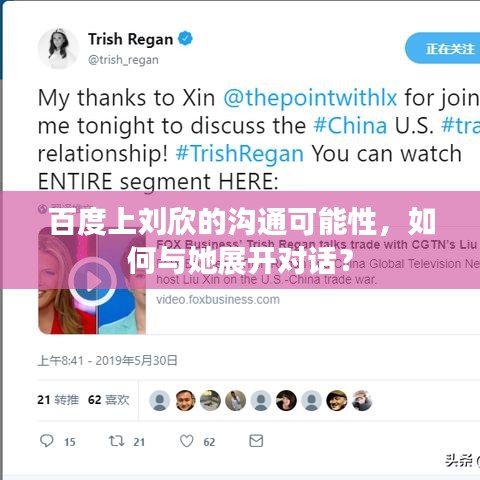Image resolution: width=480 pixels, height=480 pixels.
Task: View the 21 转推 retweets list
Action: point(58,400)
